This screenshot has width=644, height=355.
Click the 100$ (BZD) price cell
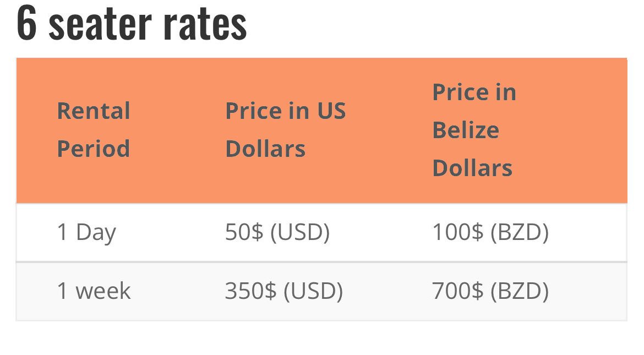pyautogui.click(x=490, y=233)
